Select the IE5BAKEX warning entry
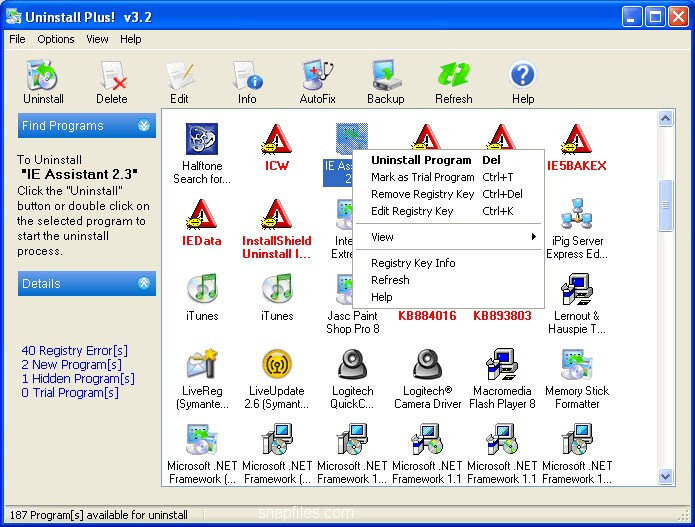The image size is (695, 527). pyautogui.click(x=576, y=147)
